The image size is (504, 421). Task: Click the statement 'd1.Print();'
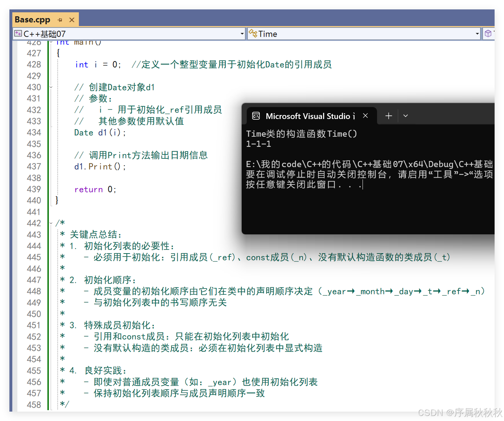(x=100, y=167)
